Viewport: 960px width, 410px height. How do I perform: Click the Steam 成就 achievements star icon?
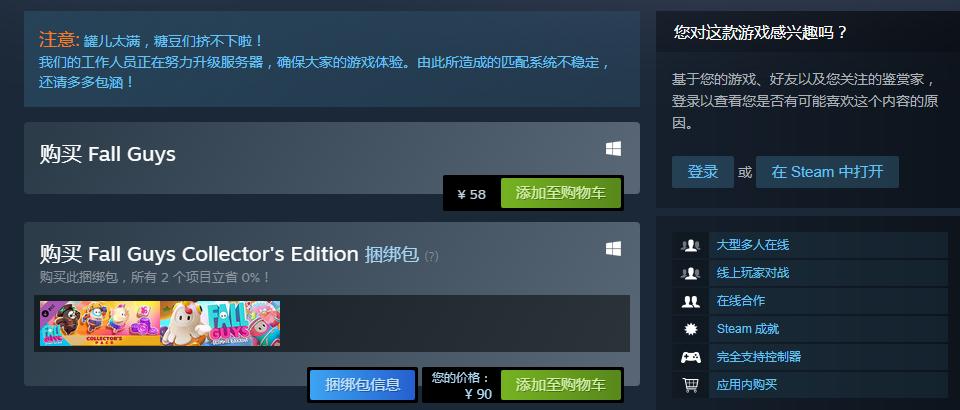click(691, 329)
